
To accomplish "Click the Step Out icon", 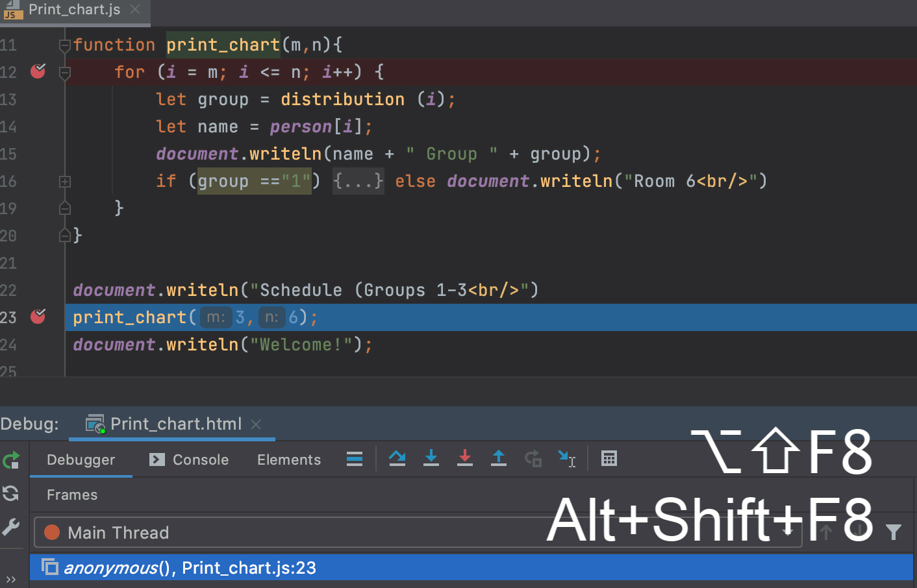I will pyautogui.click(x=499, y=459).
